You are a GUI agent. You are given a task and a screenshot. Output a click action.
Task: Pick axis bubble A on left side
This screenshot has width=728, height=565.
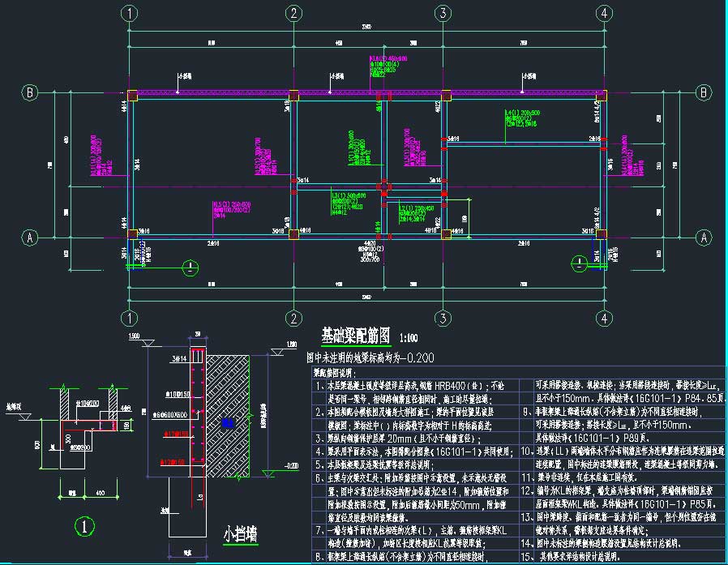(x=30, y=238)
